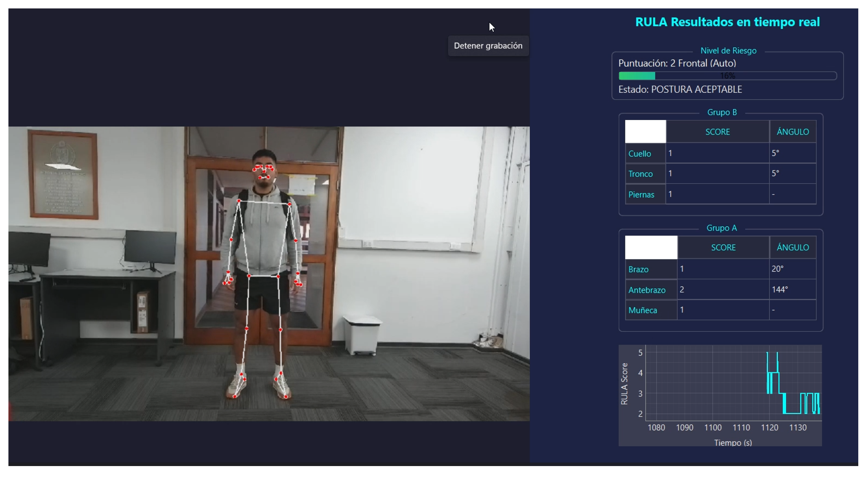This screenshot has width=868, height=480.
Task: Click the ÁNGULO column header in Grupo B
Action: (792, 132)
